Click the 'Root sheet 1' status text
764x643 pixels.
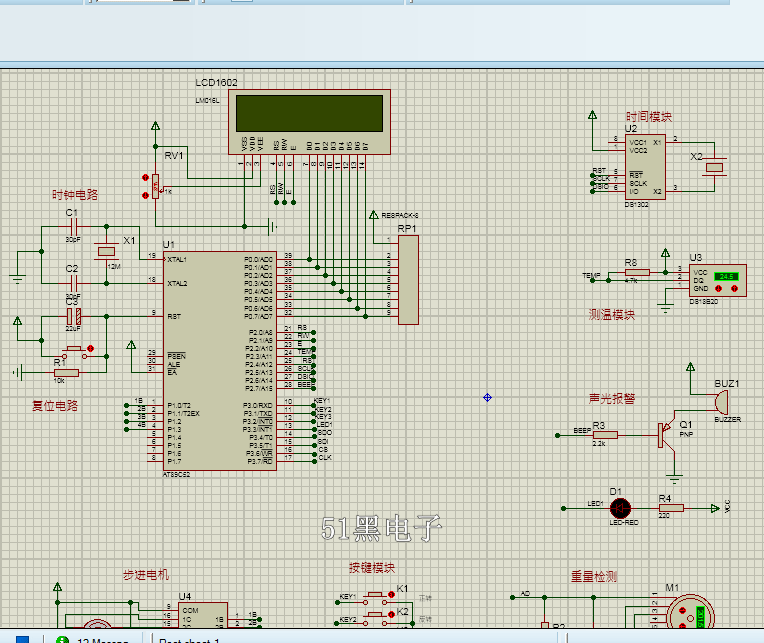pos(189,640)
